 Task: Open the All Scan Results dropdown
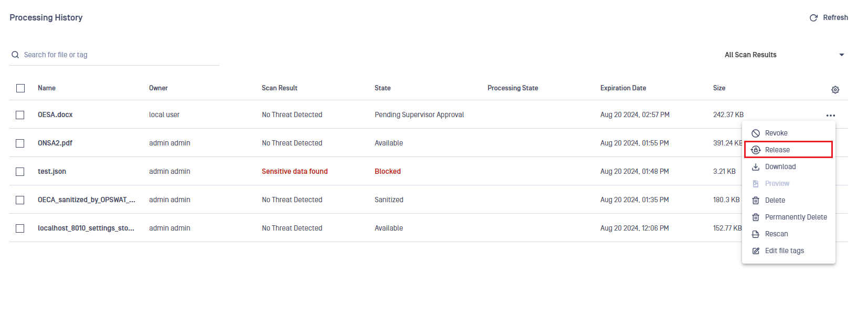pos(784,55)
